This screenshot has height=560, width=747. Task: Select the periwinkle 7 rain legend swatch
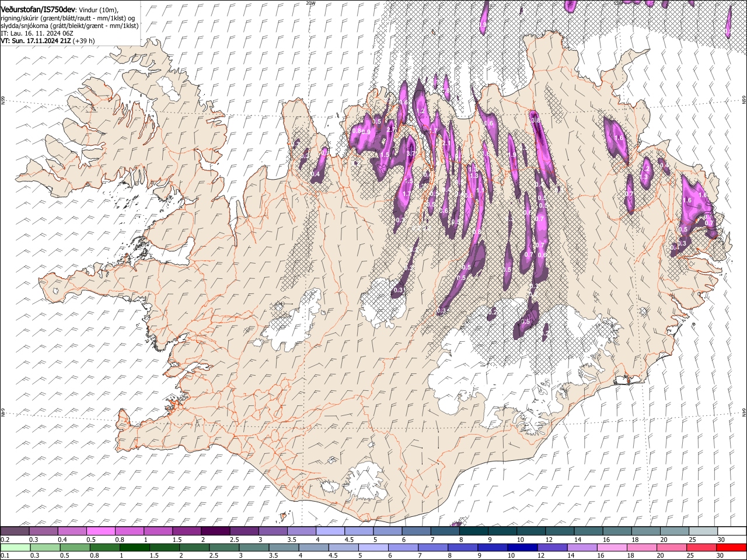[432, 548]
